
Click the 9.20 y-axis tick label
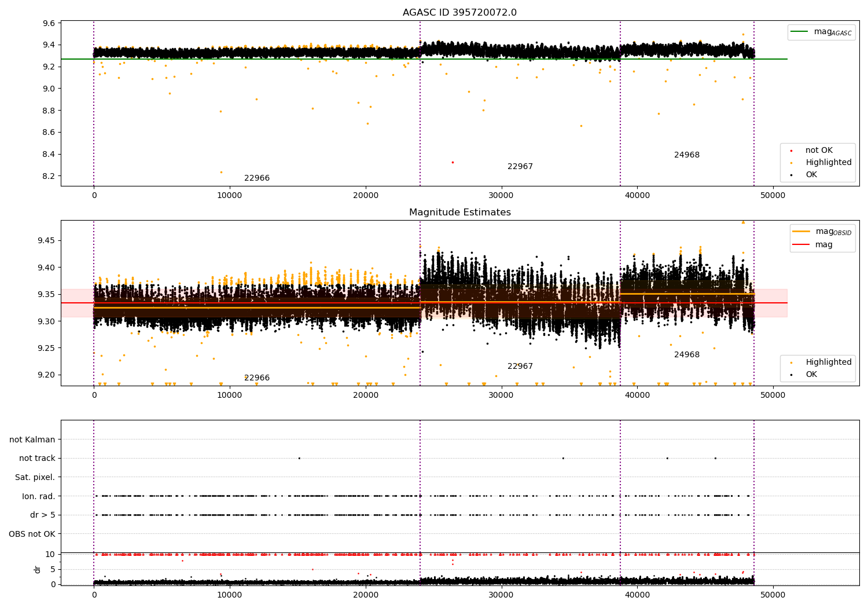pos(47,375)
